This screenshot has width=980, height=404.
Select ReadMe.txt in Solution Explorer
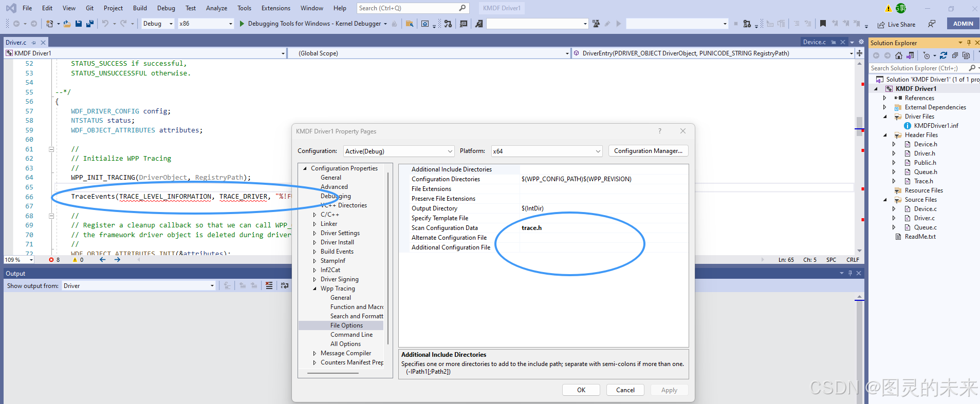pos(920,237)
